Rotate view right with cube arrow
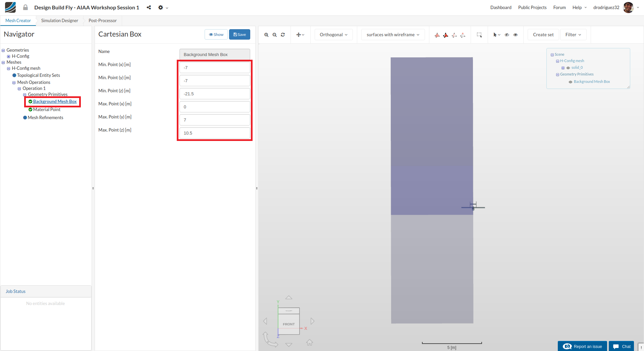The image size is (644, 351). [312, 321]
